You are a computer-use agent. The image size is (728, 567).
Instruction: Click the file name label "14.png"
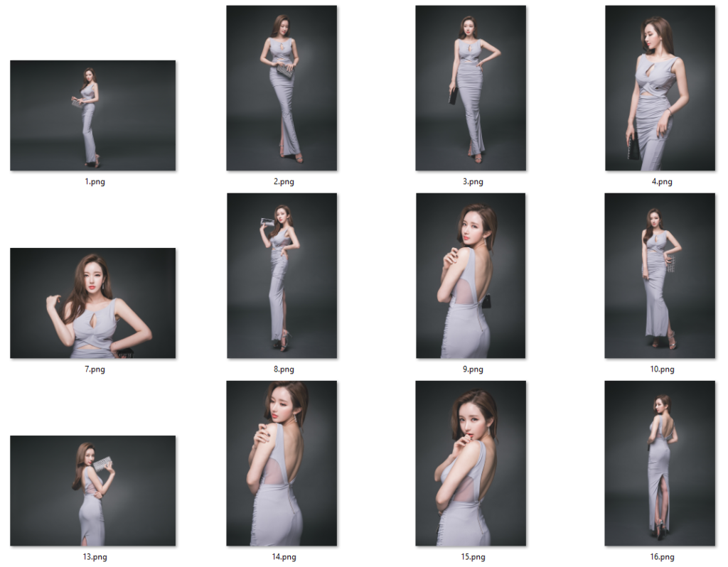(x=284, y=557)
